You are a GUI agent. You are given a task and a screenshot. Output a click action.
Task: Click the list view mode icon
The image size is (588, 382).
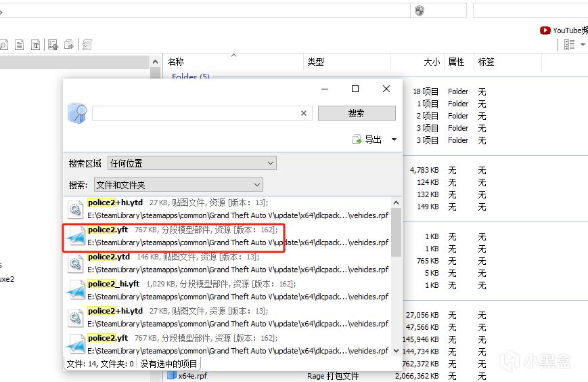[x=569, y=45]
